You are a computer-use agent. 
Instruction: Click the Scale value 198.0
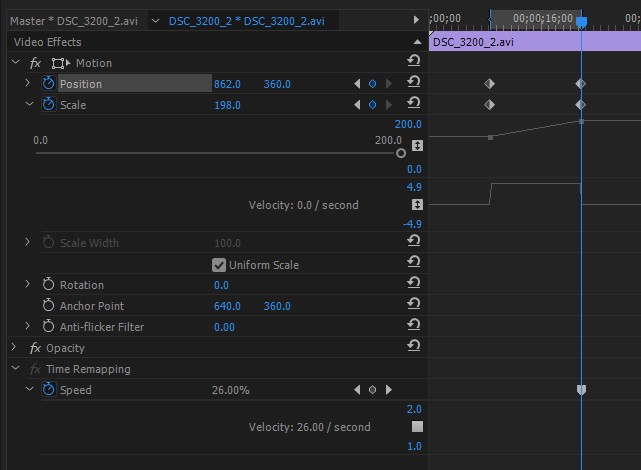[x=227, y=105]
